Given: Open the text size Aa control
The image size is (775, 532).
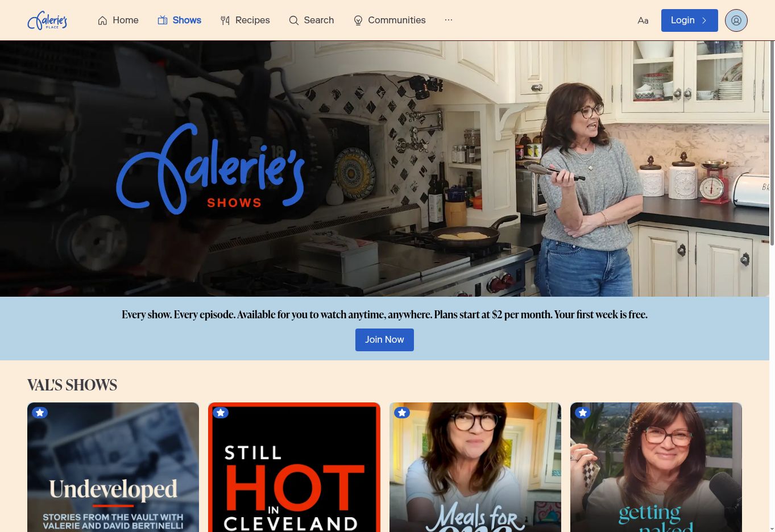Looking at the screenshot, I should click(643, 20).
